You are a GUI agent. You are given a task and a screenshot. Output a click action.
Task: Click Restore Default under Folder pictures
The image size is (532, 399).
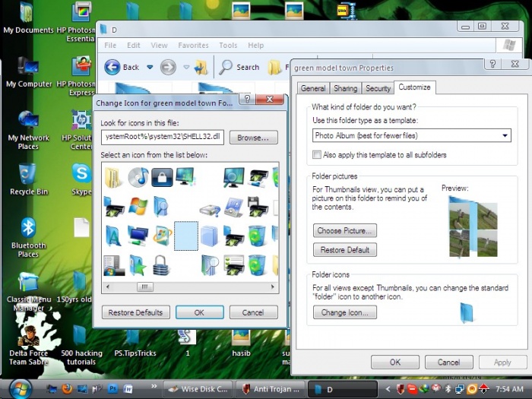(x=345, y=250)
